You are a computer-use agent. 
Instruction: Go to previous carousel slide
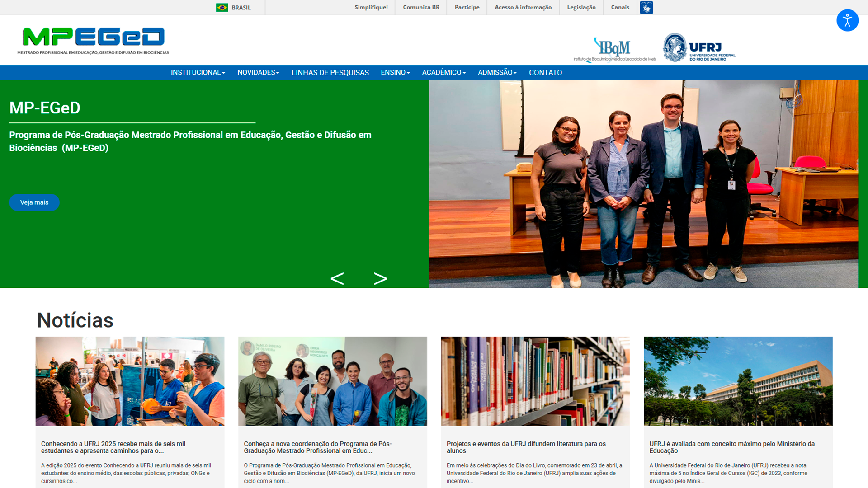coord(337,278)
